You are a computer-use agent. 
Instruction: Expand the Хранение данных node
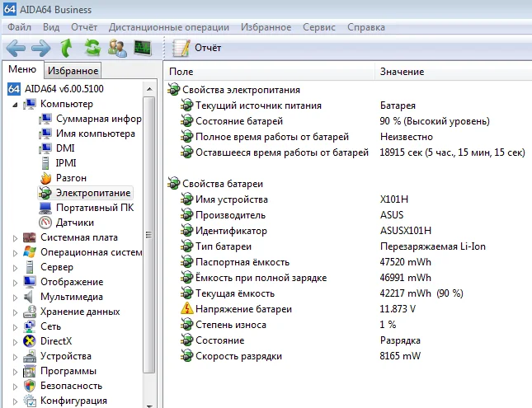[x=15, y=312]
